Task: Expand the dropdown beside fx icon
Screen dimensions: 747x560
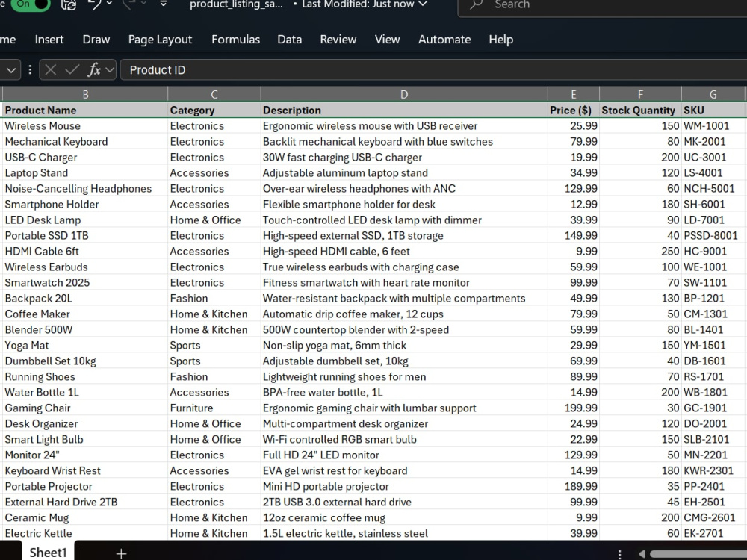Action: click(x=110, y=70)
